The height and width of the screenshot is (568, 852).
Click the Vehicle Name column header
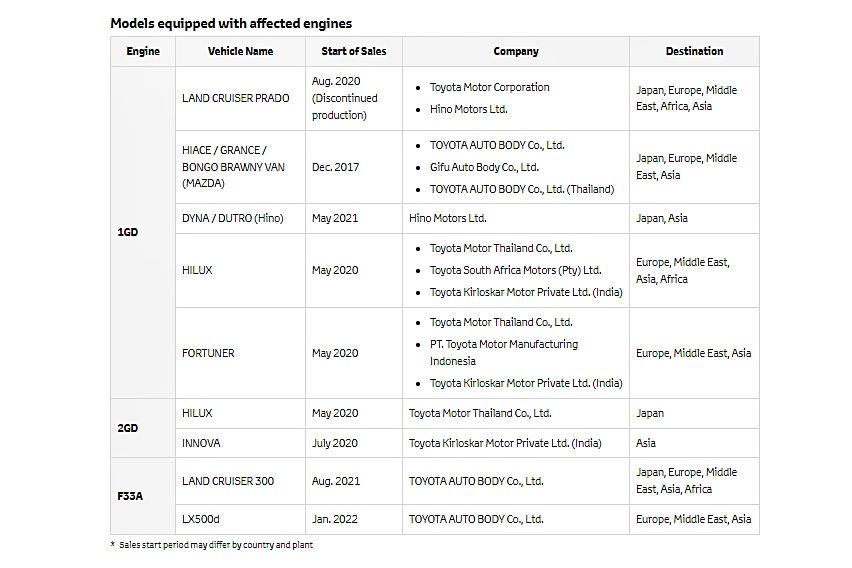[x=240, y=51]
